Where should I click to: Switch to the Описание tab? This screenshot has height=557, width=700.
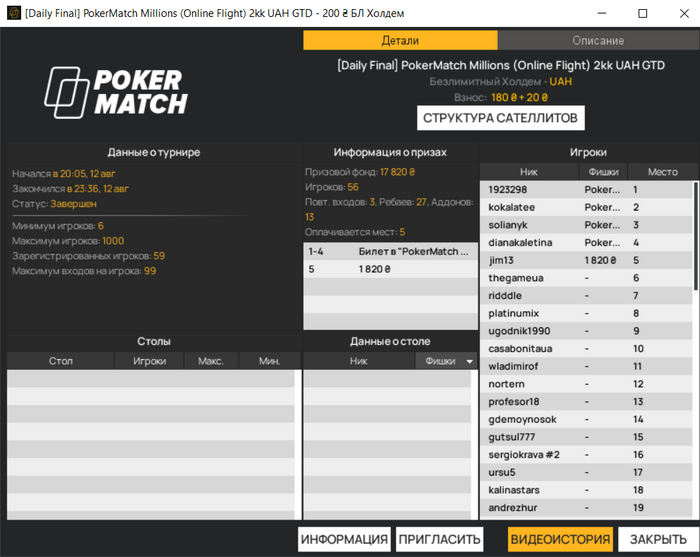(x=598, y=41)
